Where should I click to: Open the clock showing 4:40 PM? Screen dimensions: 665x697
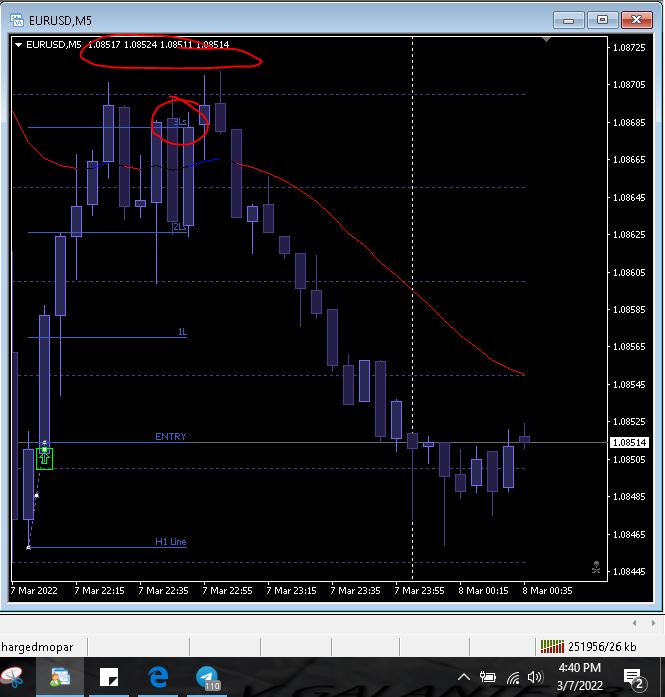pyautogui.click(x=580, y=677)
